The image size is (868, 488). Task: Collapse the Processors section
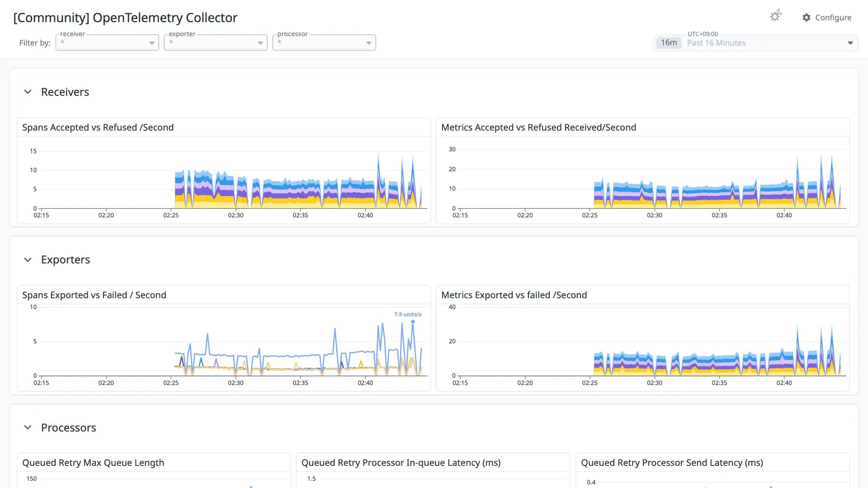point(28,427)
